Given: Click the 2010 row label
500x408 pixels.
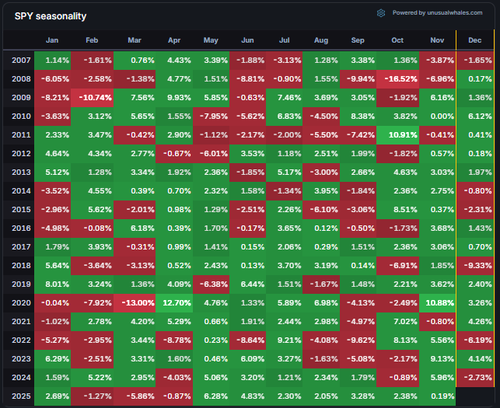Looking at the screenshot, I should click(x=21, y=116).
